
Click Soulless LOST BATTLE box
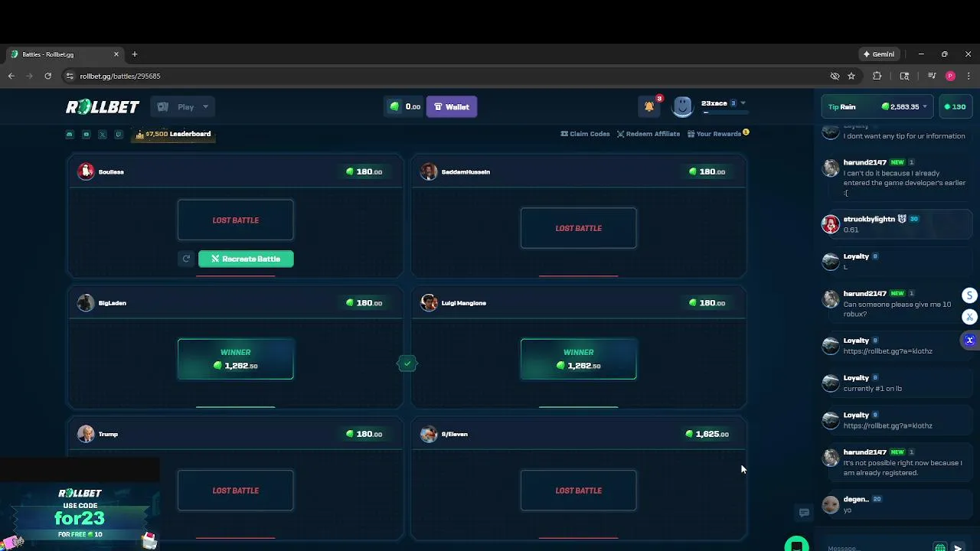[x=235, y=220]
